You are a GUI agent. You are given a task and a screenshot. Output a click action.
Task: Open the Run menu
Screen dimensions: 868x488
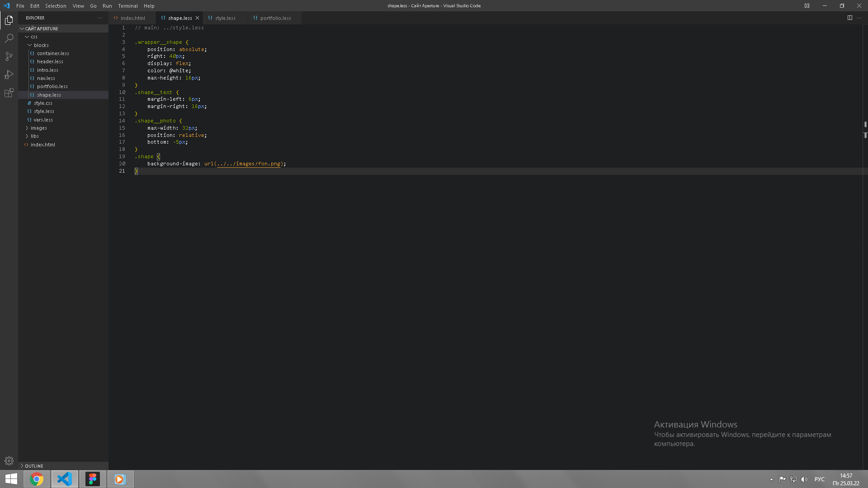pos(107,6)
